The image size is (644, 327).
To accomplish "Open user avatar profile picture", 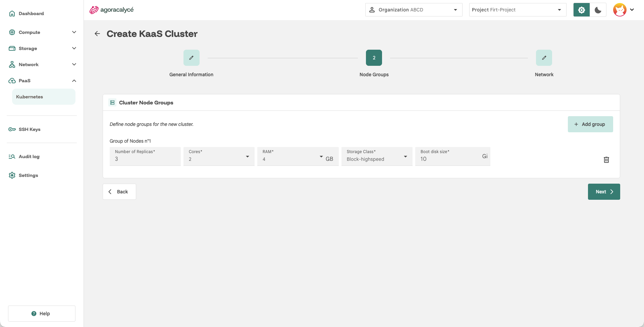I will [620, 10].
